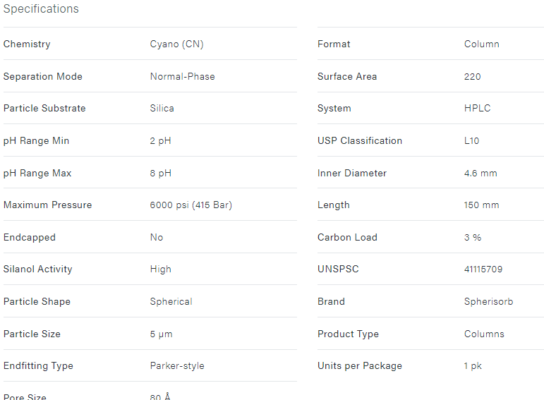Click the Units per Package label
The width and height of the screenshot is (544, 400).
pos(359,366)
